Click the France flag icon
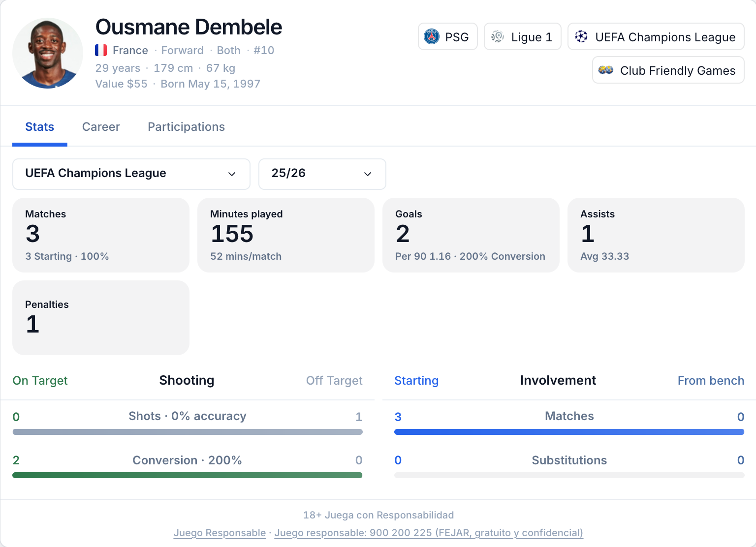This screenshot has height=547, width=756. [101, 50]
